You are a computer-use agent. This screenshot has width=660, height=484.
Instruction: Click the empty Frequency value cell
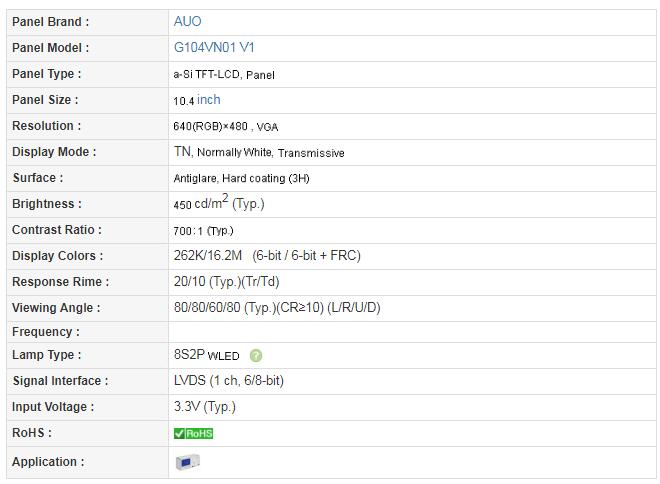[412, 332]
